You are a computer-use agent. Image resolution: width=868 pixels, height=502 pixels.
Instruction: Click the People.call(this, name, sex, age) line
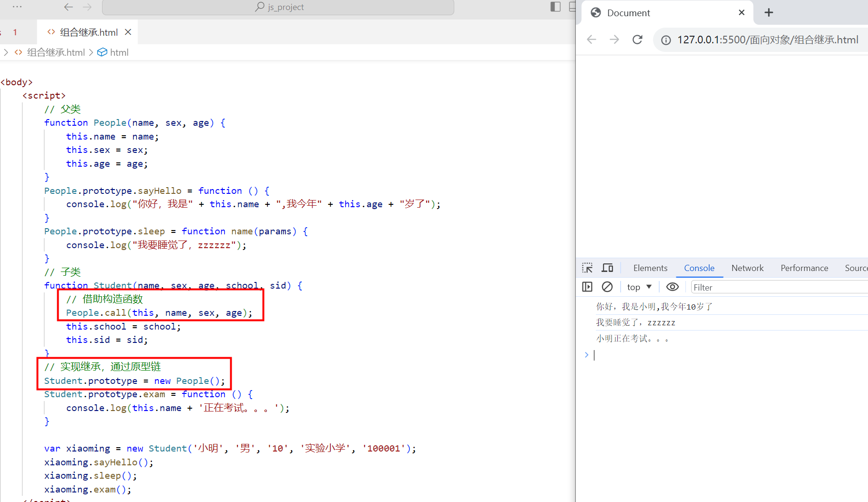pos(159,313)
